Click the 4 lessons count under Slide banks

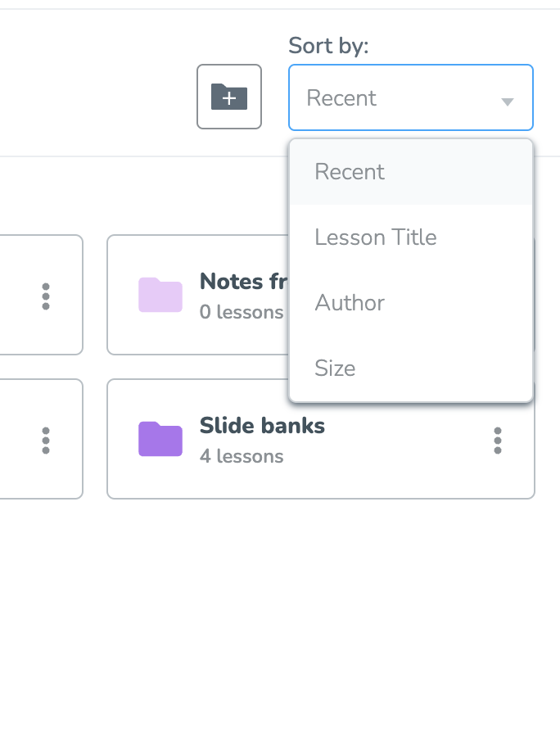click(x=242, y=456)
